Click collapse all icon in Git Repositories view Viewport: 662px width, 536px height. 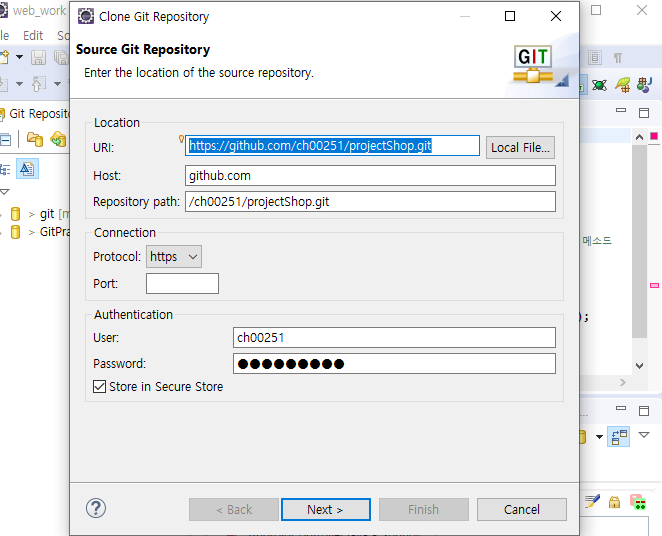point(5,139)
